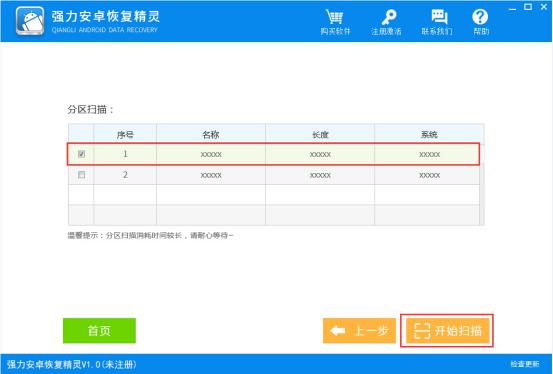553x374 pixels.
Task: Start scanning with the 开始扫描 button
Action: [x=448, y=331]
